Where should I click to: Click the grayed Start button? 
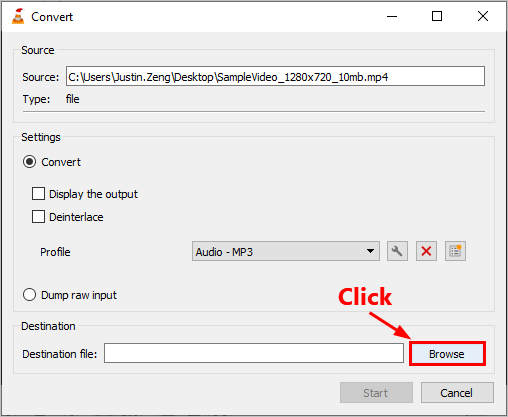[x=376, y=393]
